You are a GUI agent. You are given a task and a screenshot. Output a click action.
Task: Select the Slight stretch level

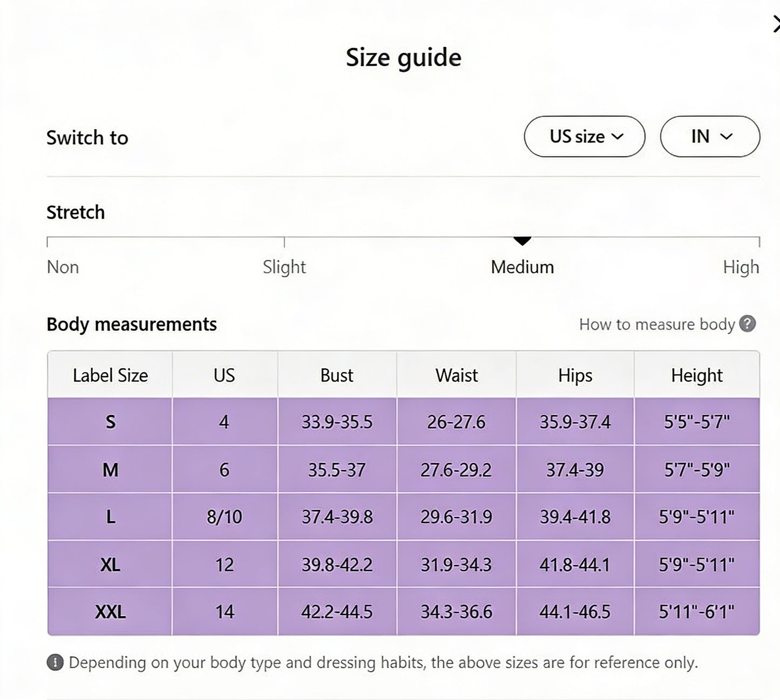[284, 267]
